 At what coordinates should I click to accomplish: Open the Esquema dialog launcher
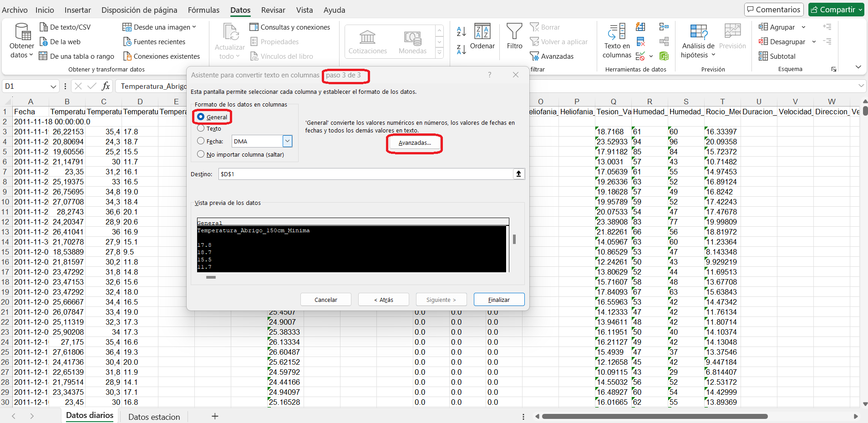click(x=834, y=69)
